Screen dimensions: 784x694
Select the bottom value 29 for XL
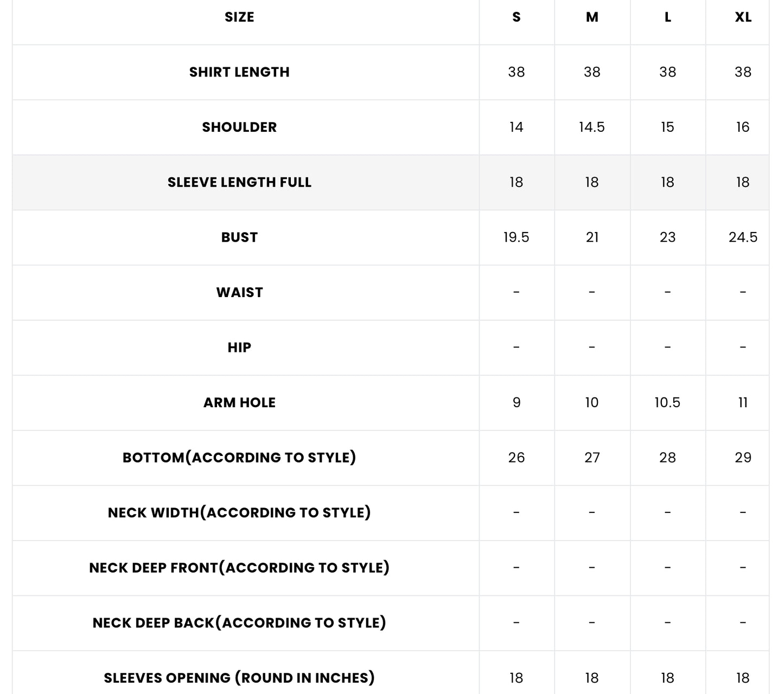743,458
